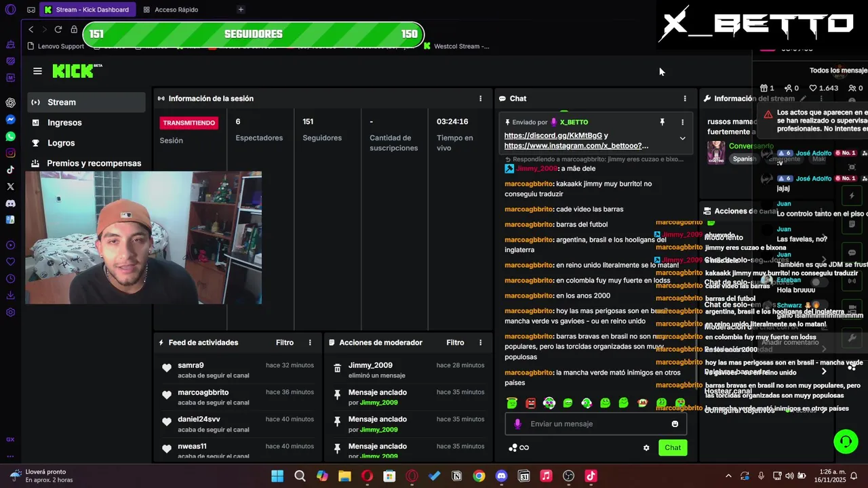Select Stream in Kick sidebar

pos(86,102)
